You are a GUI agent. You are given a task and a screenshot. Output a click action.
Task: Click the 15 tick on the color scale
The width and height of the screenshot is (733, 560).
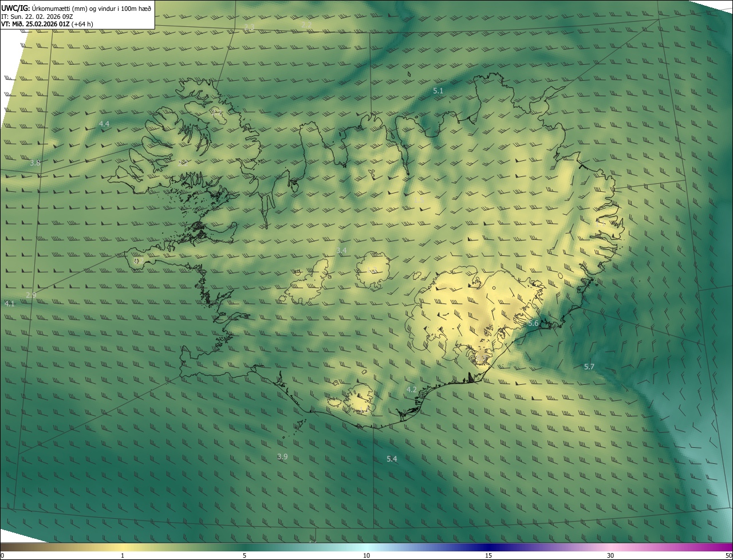point(488,555)
